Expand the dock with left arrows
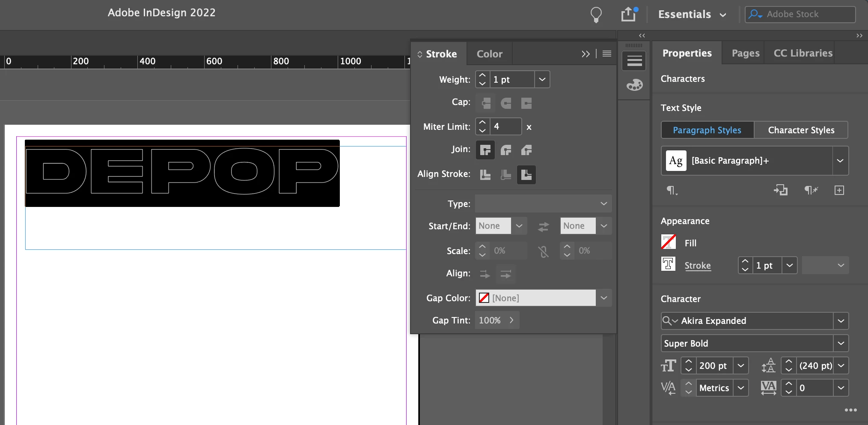The height and width of the screenshot is (425, 868). 642,36
